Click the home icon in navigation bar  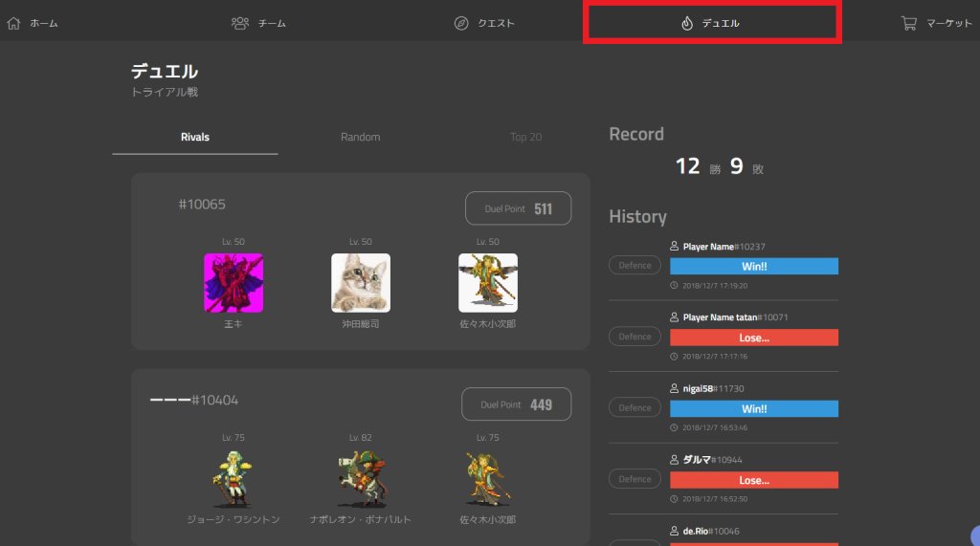pyautogui.click(x=13, y=23)
